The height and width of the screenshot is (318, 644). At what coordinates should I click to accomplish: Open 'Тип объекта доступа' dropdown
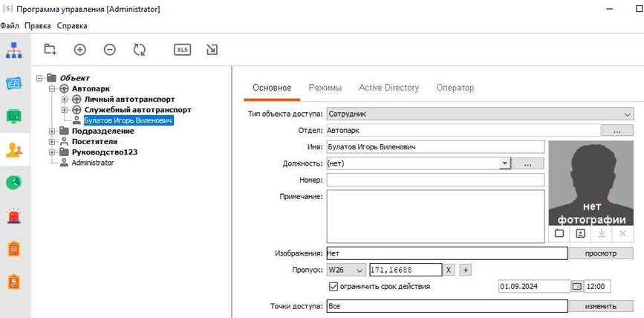[x=628, y=114]
